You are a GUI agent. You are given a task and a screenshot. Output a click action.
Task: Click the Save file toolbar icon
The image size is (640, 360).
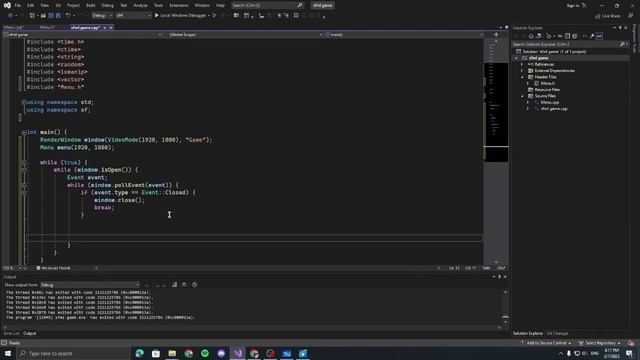click(x=51, y=16)
